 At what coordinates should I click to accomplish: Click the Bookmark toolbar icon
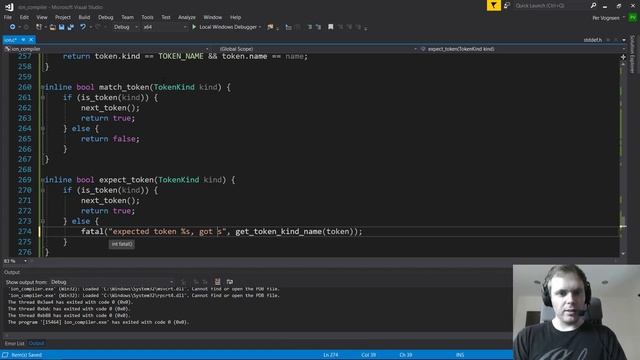[x=331, y=27]
